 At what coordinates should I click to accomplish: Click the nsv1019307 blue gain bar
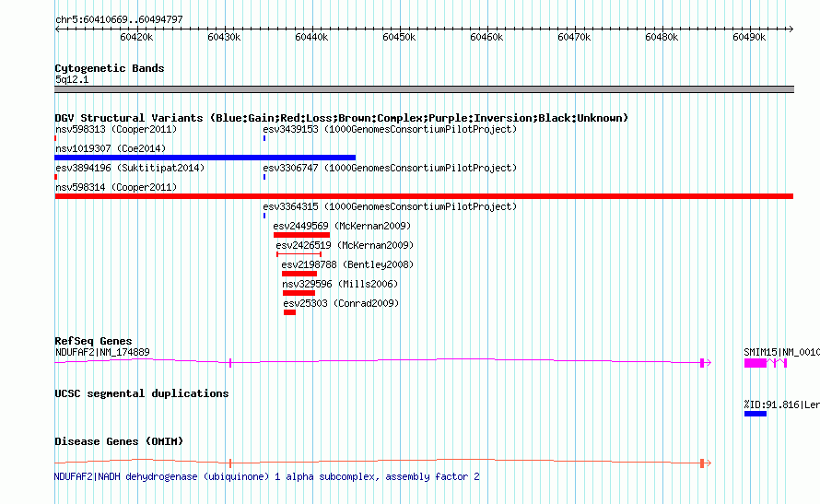click(205, 158)
